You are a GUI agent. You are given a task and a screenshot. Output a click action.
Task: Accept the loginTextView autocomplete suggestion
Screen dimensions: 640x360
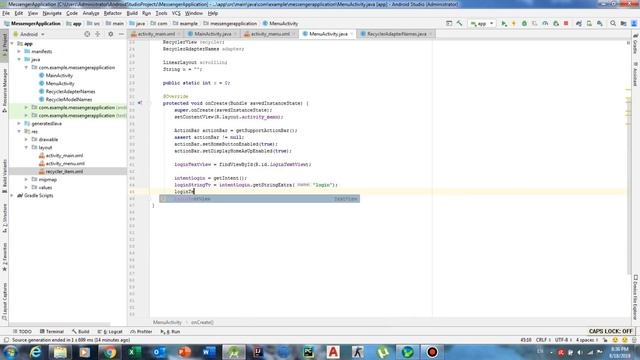260,199
